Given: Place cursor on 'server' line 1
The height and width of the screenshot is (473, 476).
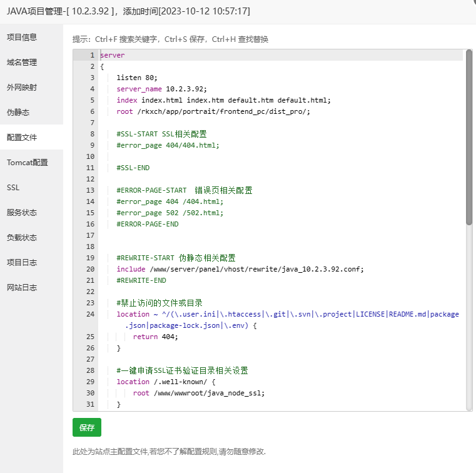Looking at the screenshot, I should [x=113, y=55].
